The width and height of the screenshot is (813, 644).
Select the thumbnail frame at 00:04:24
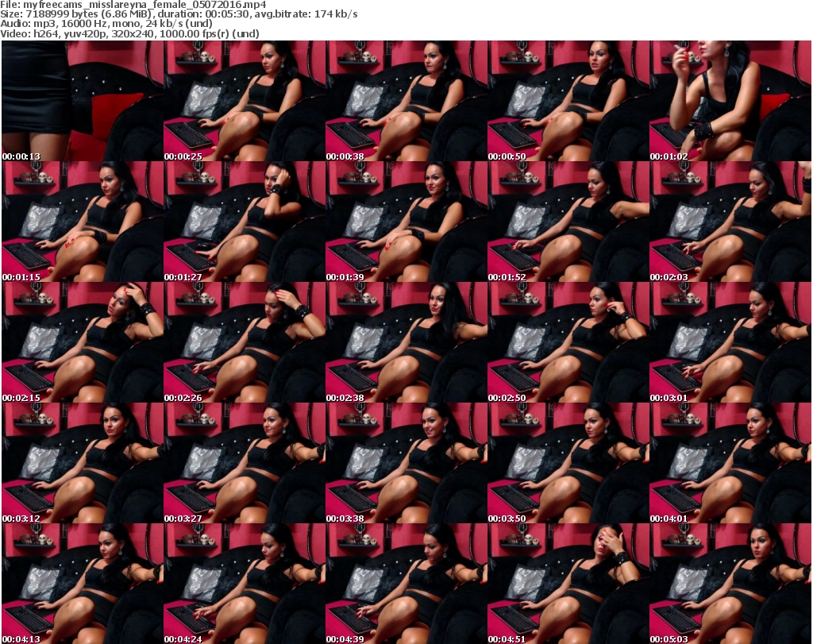tap(245, 584)
